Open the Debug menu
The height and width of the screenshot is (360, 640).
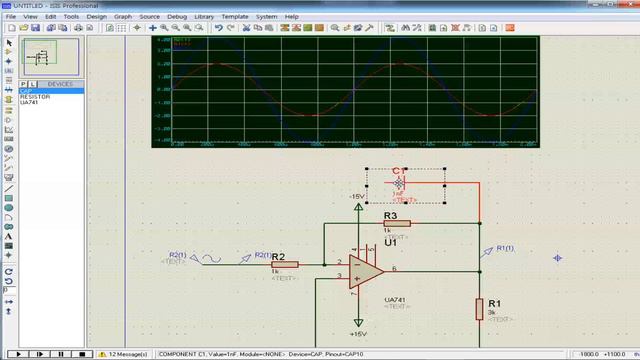[177, 17]
